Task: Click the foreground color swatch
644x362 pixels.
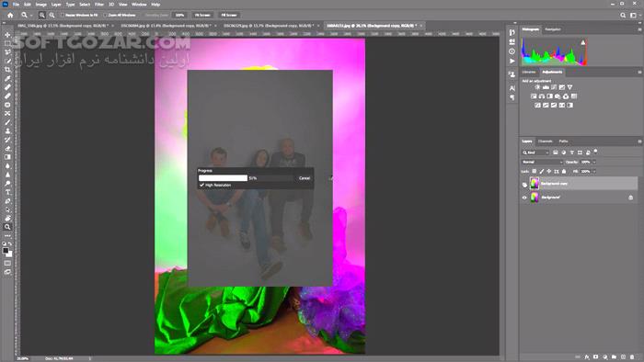Action: 6,251
